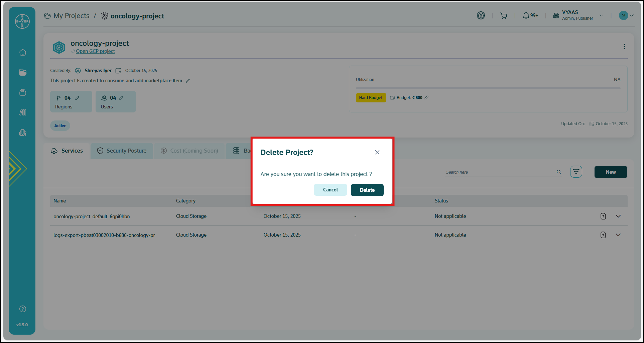Open the three-dot project options menu
The width and height of the screenshot is (644, 343).
coord(624,47)
